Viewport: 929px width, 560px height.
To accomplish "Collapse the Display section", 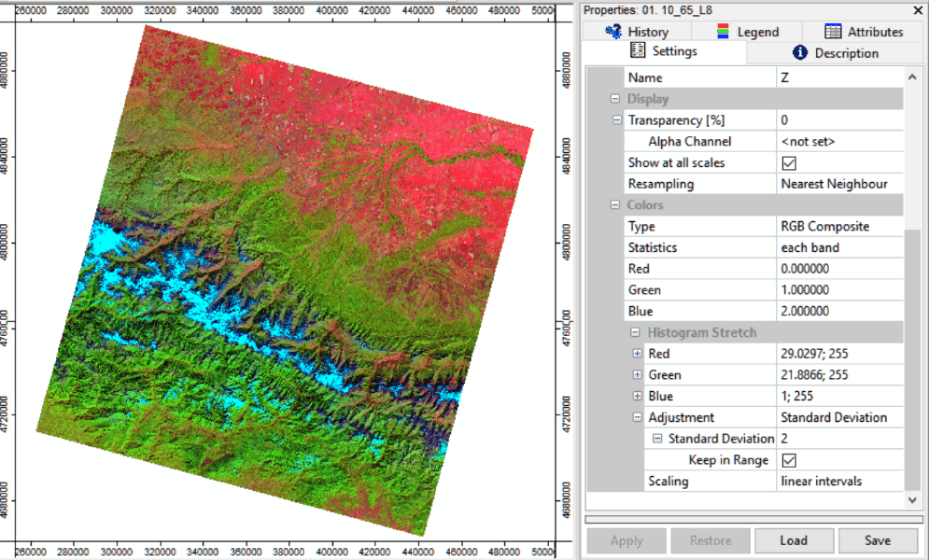I will coord(615,99).
